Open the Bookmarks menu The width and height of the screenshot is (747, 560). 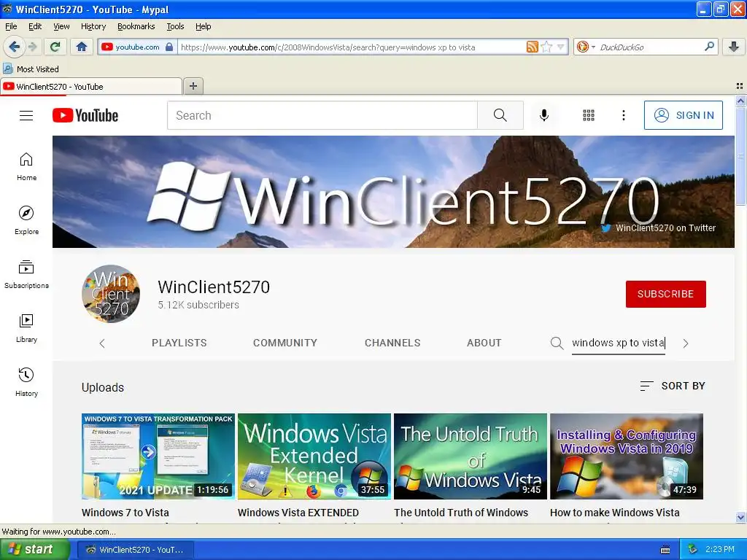136,26
